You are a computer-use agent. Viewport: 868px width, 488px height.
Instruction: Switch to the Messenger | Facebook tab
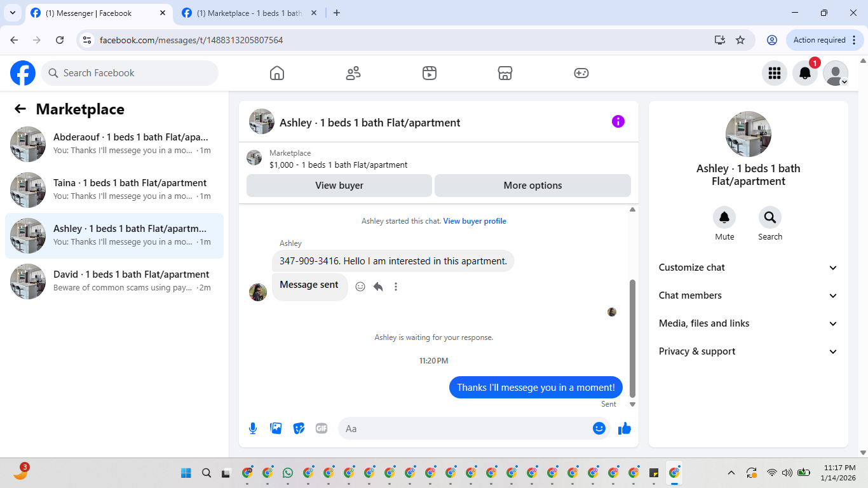[98, 13]
